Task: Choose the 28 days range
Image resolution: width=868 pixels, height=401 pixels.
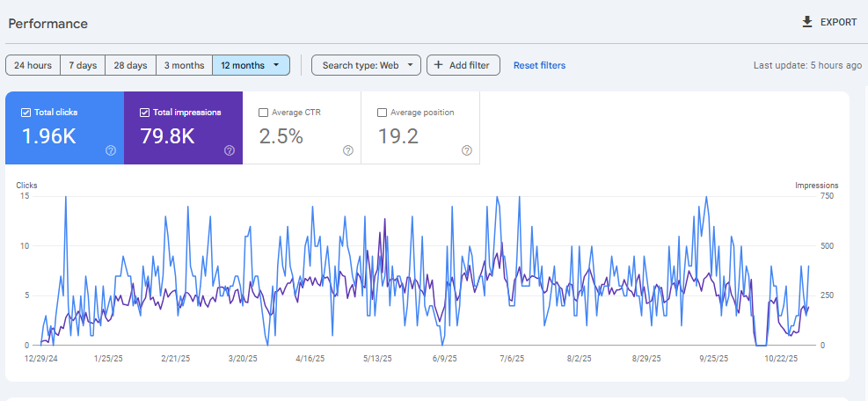Action: click(130, 65)
